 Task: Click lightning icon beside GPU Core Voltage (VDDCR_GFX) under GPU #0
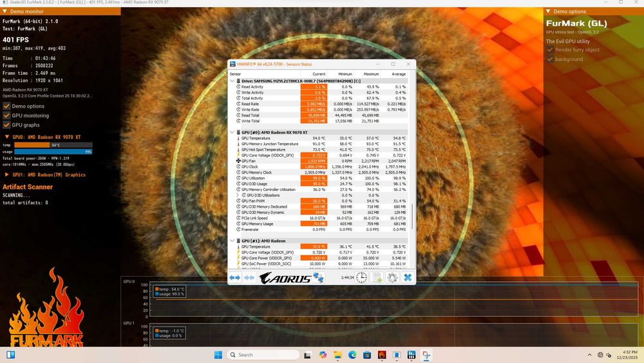click(238, 155)
